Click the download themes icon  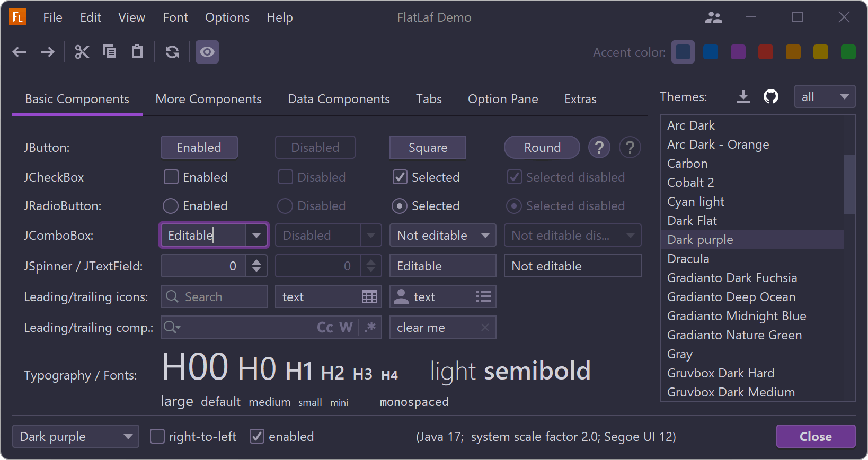pos(743,97)
